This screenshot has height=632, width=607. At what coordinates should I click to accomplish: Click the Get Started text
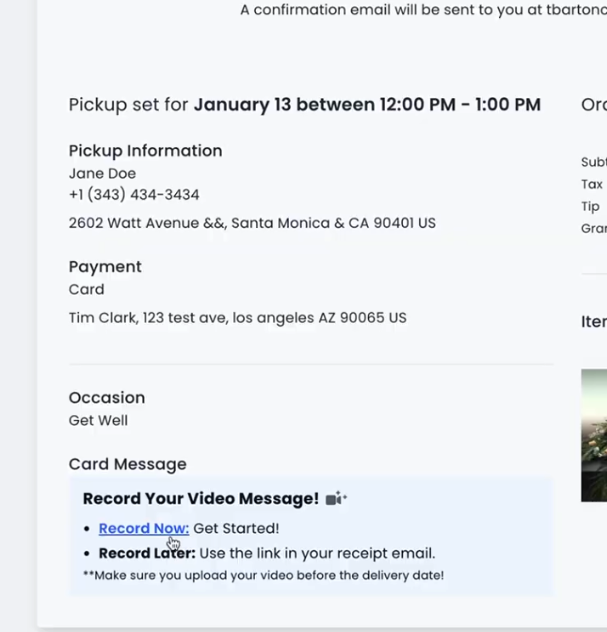click(x=236, y=528)
